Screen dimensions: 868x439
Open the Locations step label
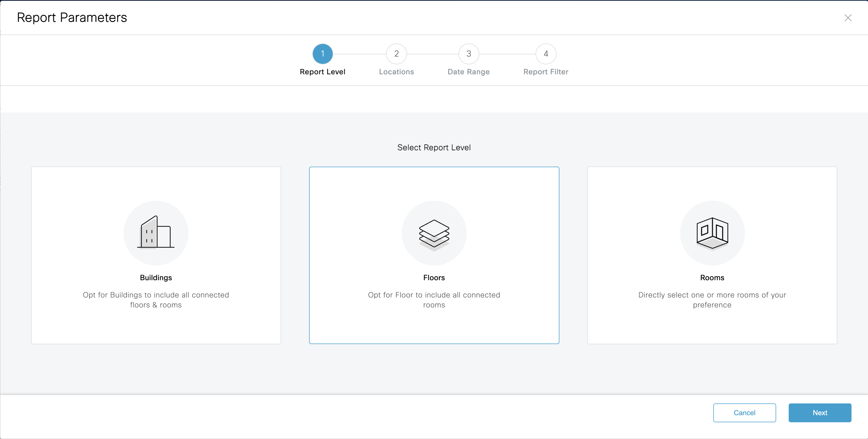tap(396, 72)
